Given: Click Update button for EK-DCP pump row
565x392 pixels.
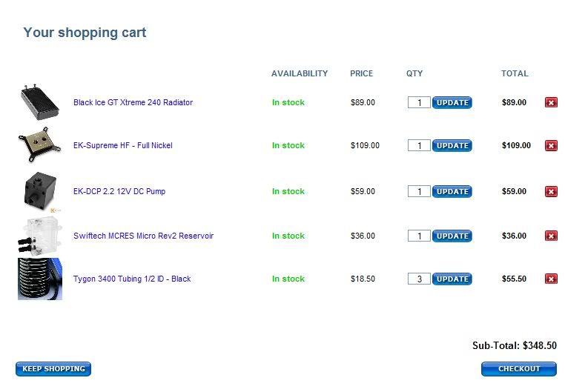Looking at the screenshot, I should [452, 191].
